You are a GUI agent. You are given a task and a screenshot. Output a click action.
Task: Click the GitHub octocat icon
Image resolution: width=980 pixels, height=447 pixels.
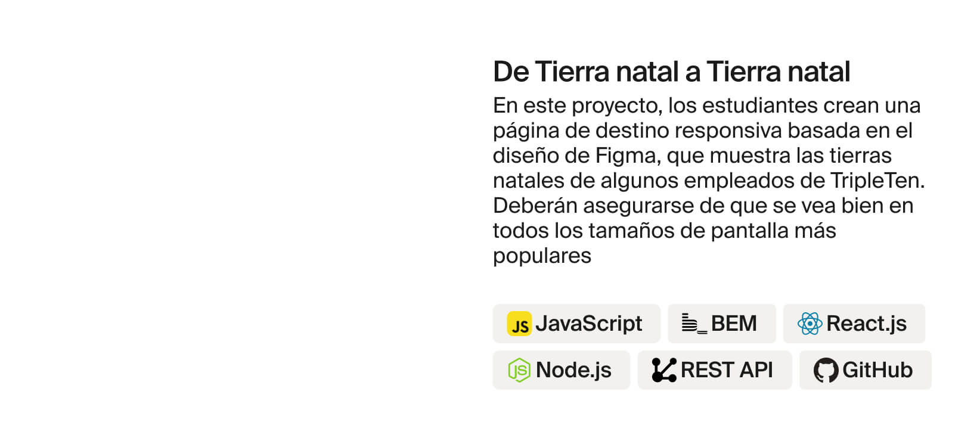click(826, 370)
